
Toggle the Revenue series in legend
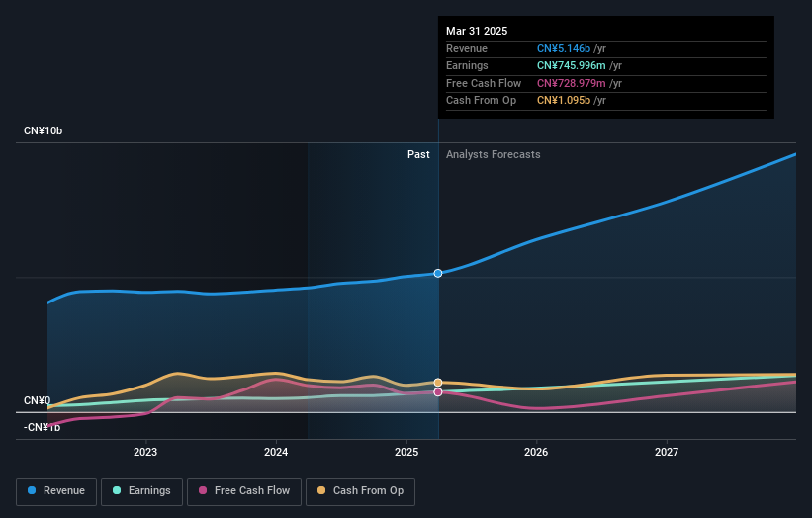click(x=56, y=490)
